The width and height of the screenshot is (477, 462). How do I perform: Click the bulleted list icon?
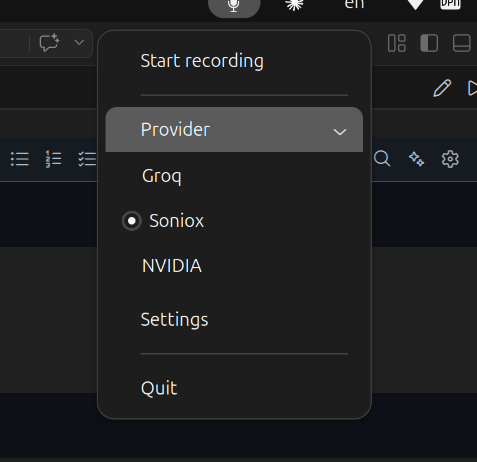point(20,159)
